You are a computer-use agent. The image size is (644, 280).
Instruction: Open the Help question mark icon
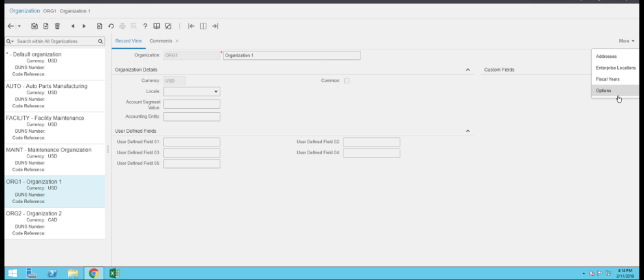[145, 26]
